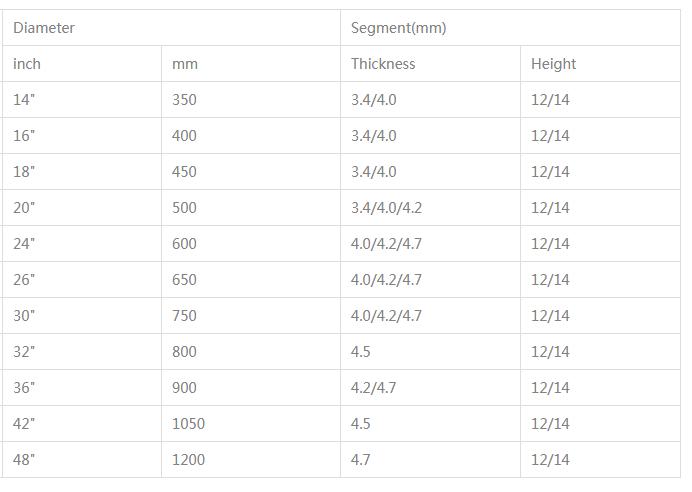
Task: Click the Diameter header cell
Action: tap(44, 28)
